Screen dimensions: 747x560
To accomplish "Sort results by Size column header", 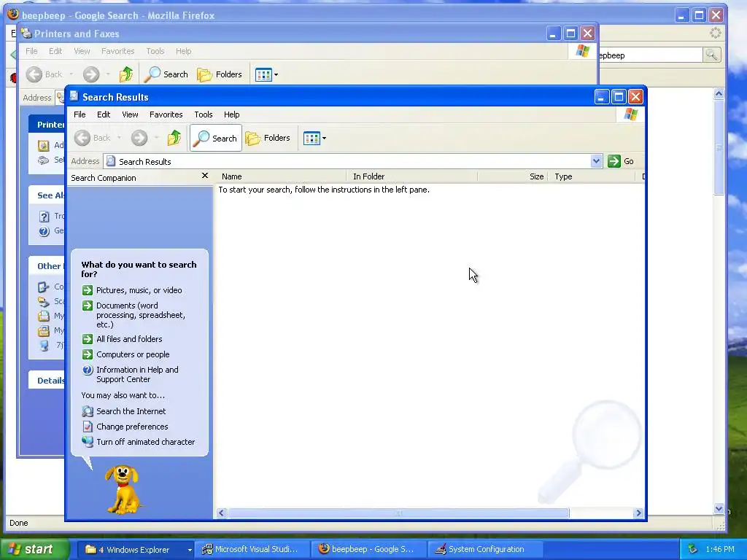I will [513, 176].
